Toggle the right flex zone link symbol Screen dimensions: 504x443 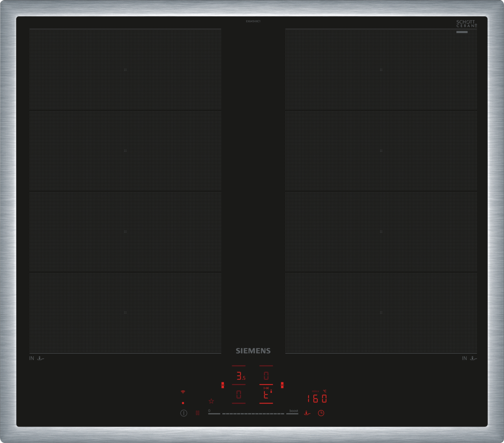point(282,385)
